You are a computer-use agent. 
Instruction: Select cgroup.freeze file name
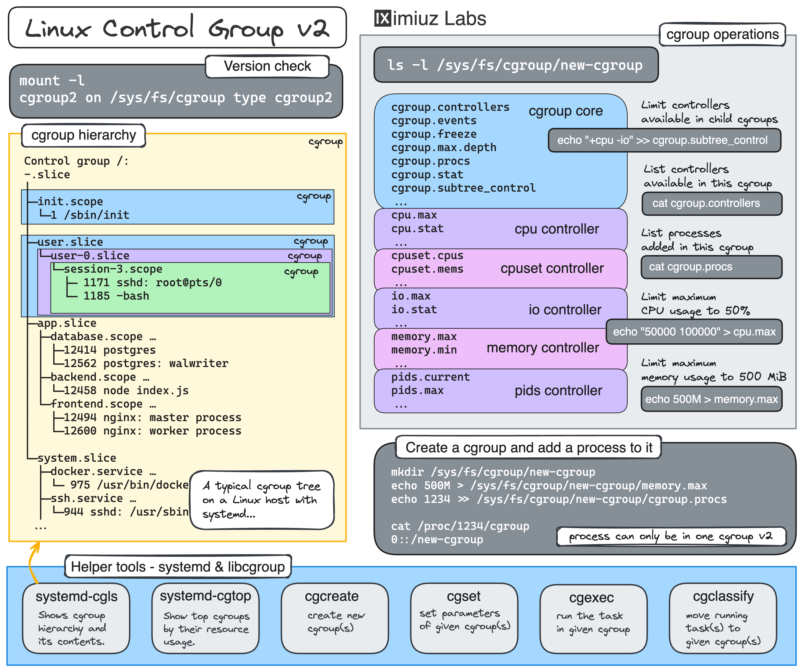[x=434, y=134]
